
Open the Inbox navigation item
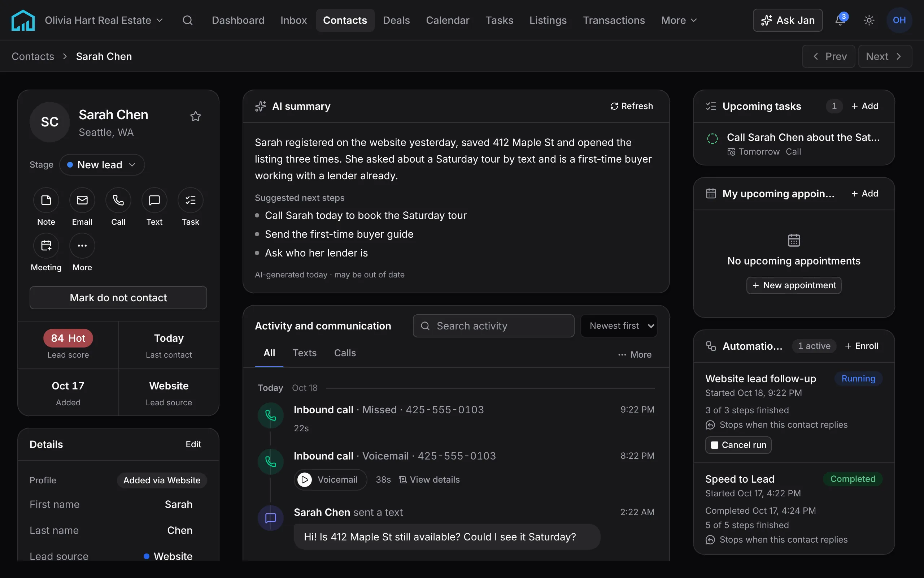click(293, 20)
